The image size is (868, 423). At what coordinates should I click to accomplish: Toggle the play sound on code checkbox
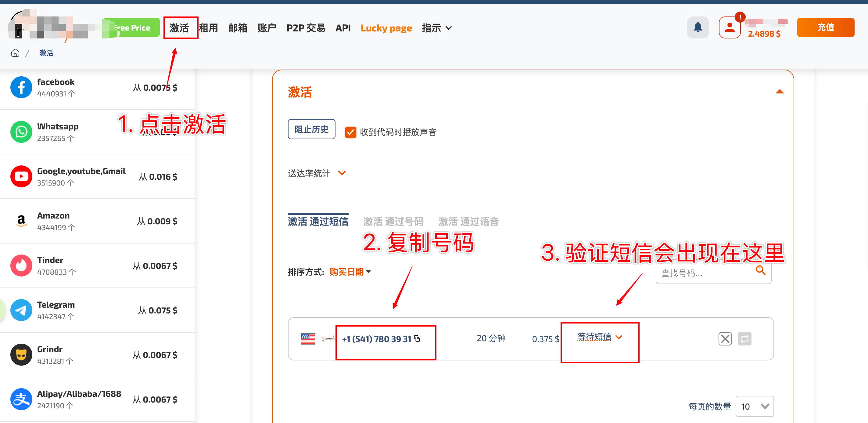[350, 132]
